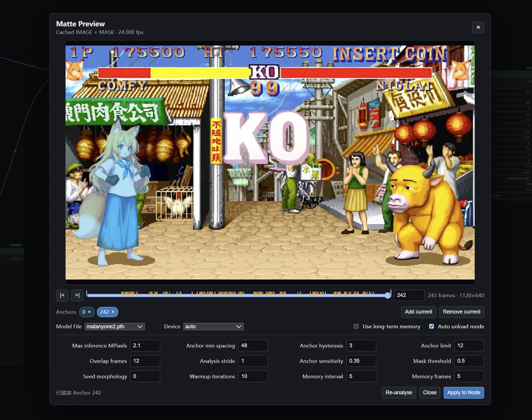Remove anchor 0 chip
The image size is (532, 420).
[x=89, y=312]
